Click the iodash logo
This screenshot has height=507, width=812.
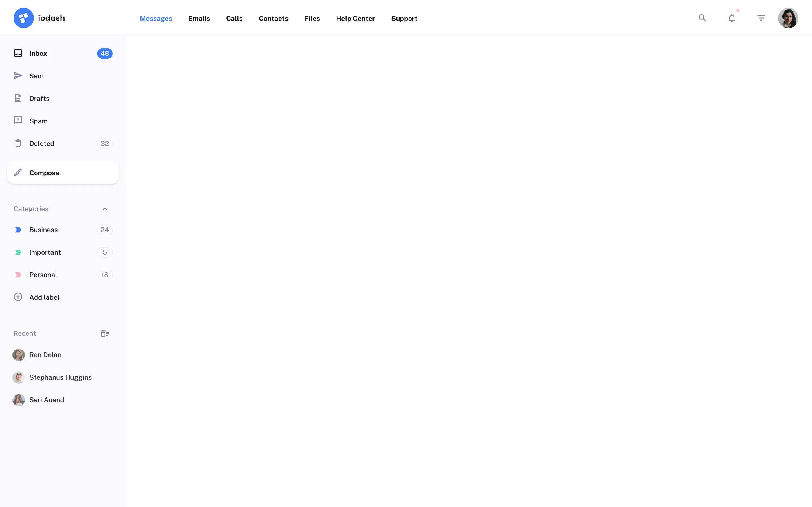point(39,18)
